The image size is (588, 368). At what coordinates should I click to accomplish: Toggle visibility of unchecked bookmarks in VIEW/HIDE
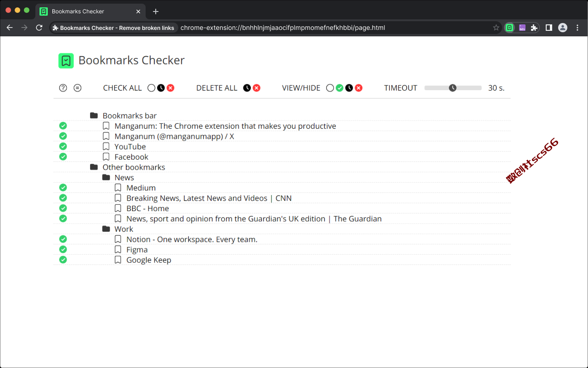(330, 88)
